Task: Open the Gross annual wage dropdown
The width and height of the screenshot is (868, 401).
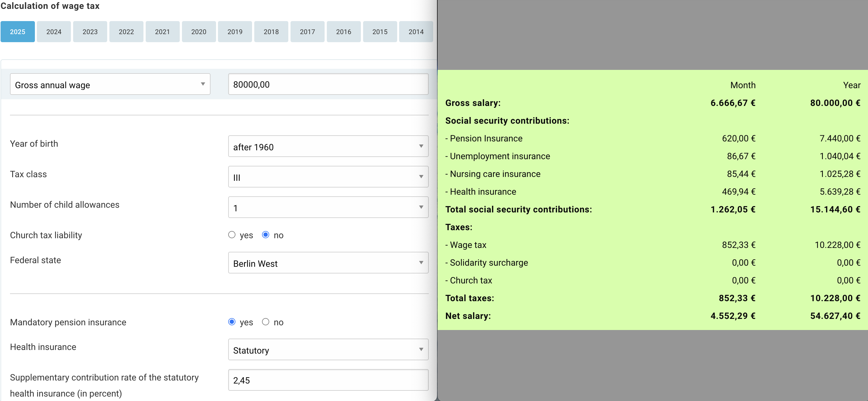Action: coord(110,84)
